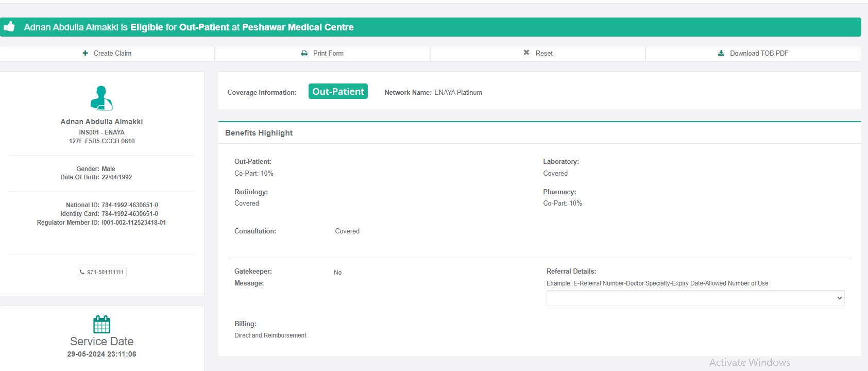Select the patient name Adnan Abdulla Almakki
This screenshot has width=868, height=371.
tap(101, 122)
